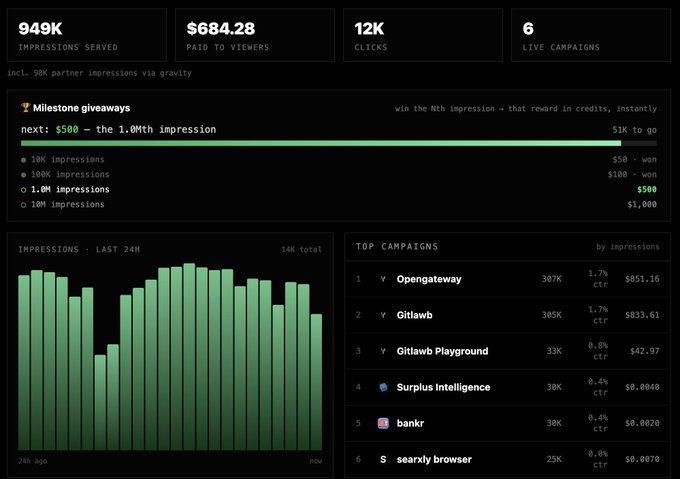Viewport: 680px width, 479px height.
Task: Click the shortest bar in impressions chart
Action: pyautogui.click(x=100, y=402)
